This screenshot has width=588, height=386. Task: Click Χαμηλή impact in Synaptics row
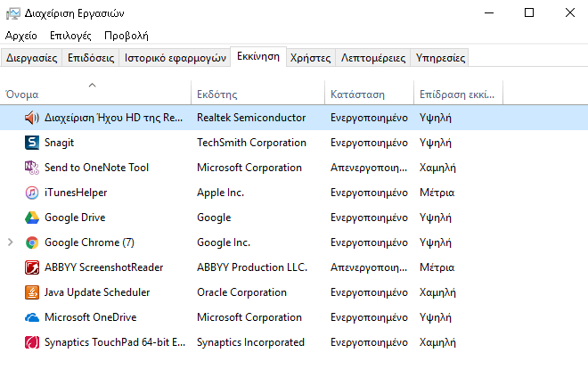click(437, 342)
